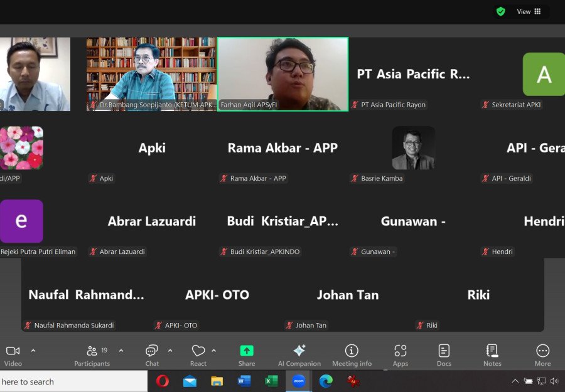
Task: Open Microsoft Edge from the taskbar
Action: (x=326, y=381)
